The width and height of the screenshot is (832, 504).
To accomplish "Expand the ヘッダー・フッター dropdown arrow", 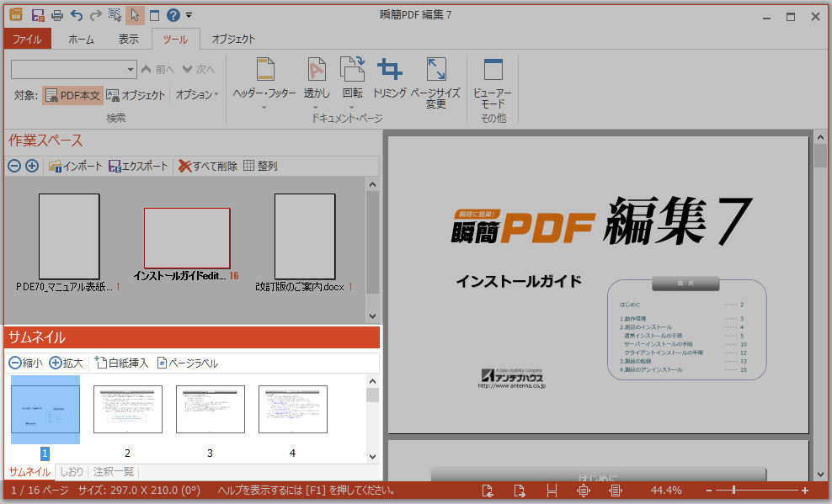I will tap(264, 107).
